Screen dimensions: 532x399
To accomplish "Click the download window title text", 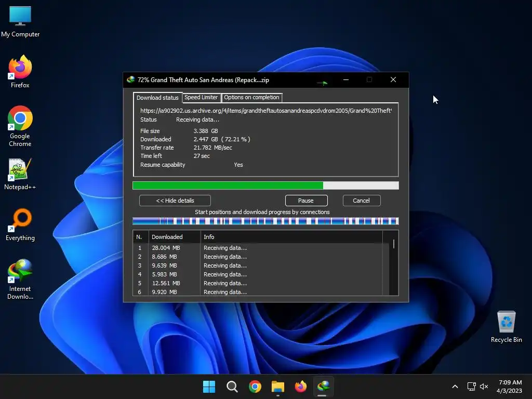I will pos(203,80).
